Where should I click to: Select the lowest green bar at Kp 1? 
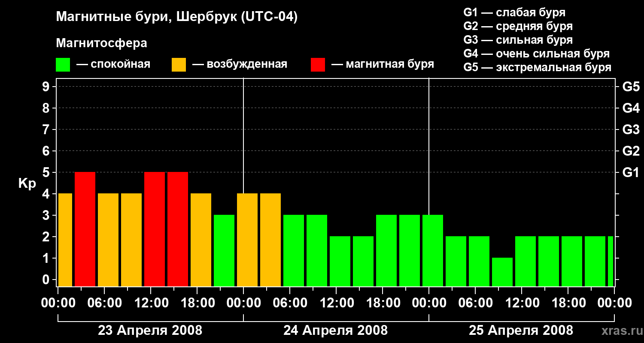(502, 272)
